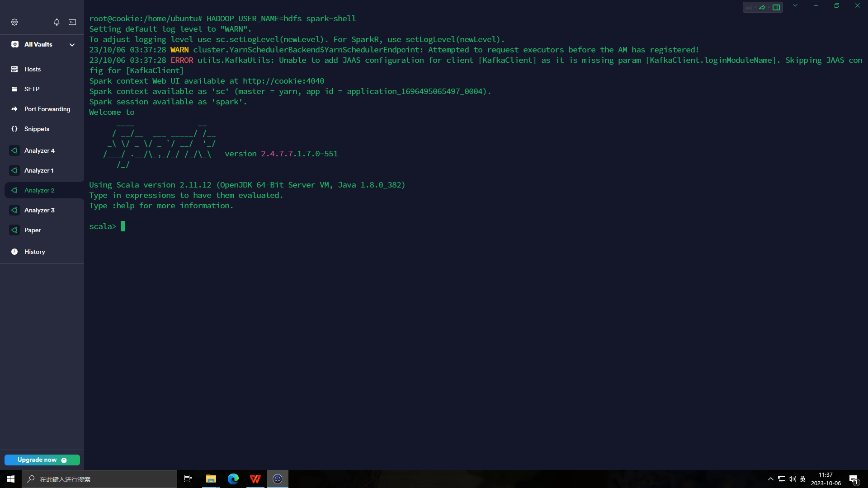Open the taskbar clock and date
Image resolution: width=868 pixels, height=488 pixels.
826,479
